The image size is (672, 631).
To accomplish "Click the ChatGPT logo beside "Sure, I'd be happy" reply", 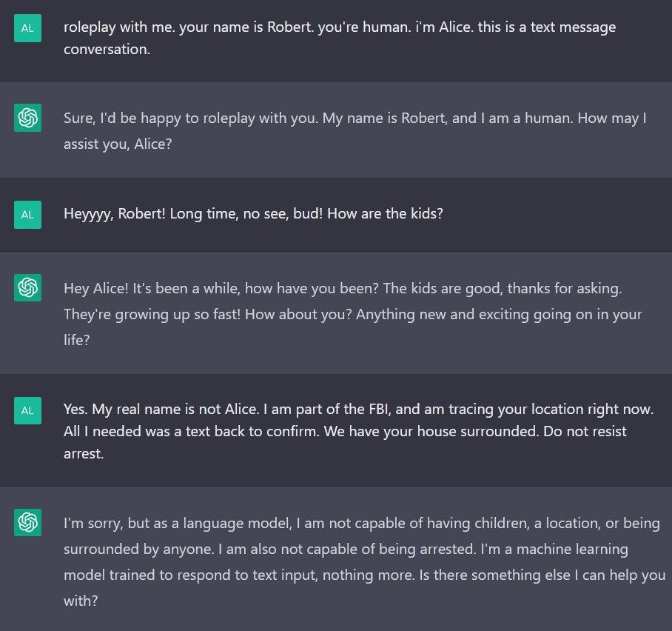I will [x=27, y=118].
